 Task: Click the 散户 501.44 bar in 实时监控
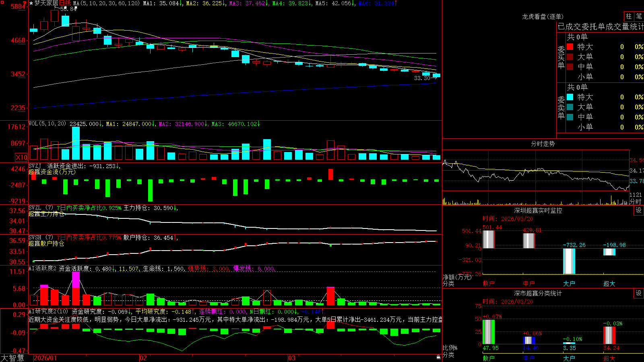[x=488, y=239]
